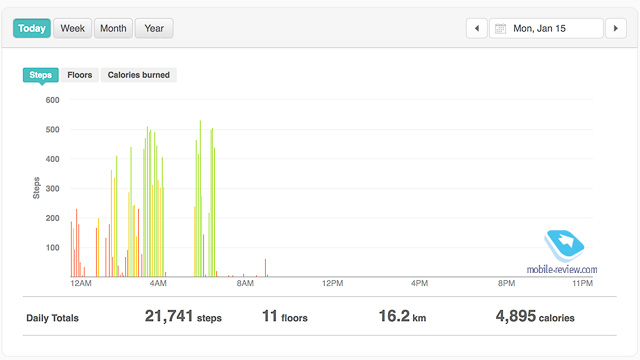
Task: Show the Calories burned chart
Action: pos(139,75)
